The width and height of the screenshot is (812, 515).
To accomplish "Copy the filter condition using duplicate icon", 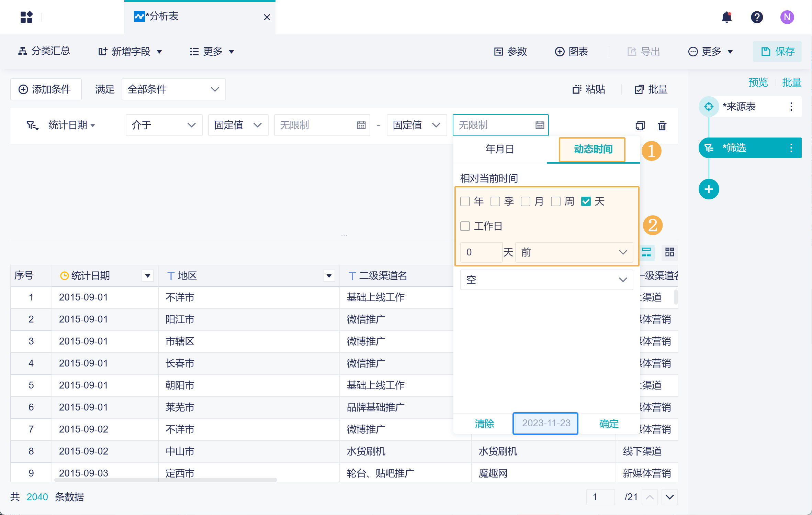I will pyautogui.click(x=640, y=125).
